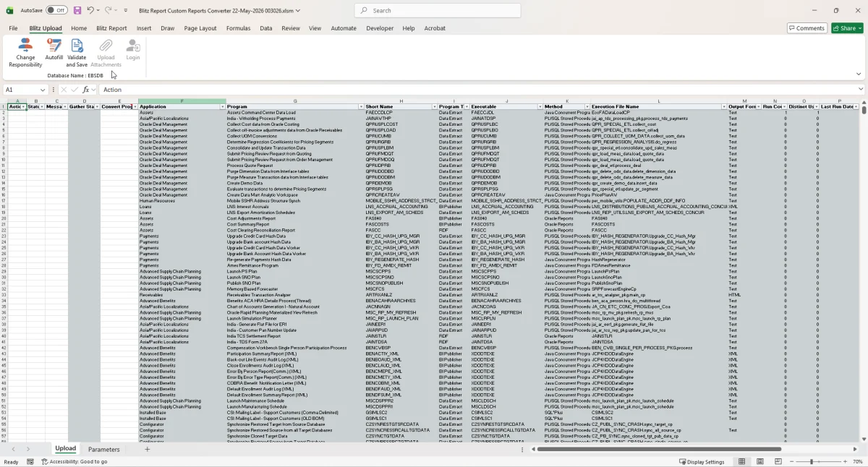Viewport: 868px width, 467px height.
Task: Switch to the Home ribbon tab
Action: [x=79, y=28]
